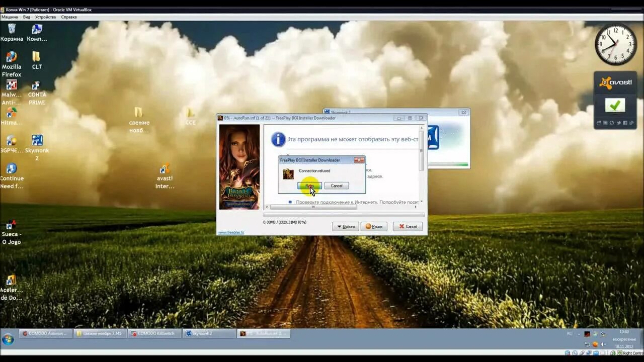Click the 0.00MB / 3320.31MB (0%) status text
The height and width of the screenshot is (362, 644).
pyautogui.click(x=285, y=222)
